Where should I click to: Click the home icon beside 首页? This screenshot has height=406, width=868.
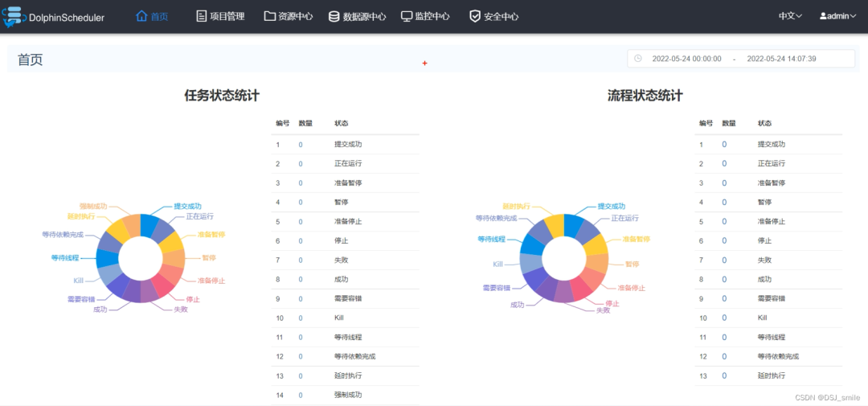[141, 16]
